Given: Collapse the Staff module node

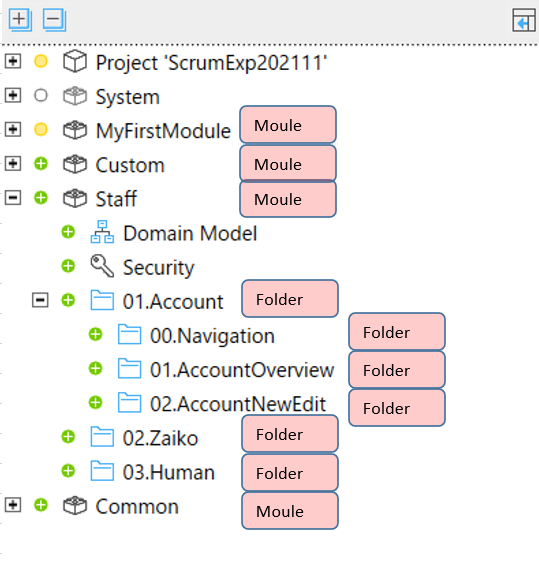Looking at the screenshot, I should pos(13,198).
